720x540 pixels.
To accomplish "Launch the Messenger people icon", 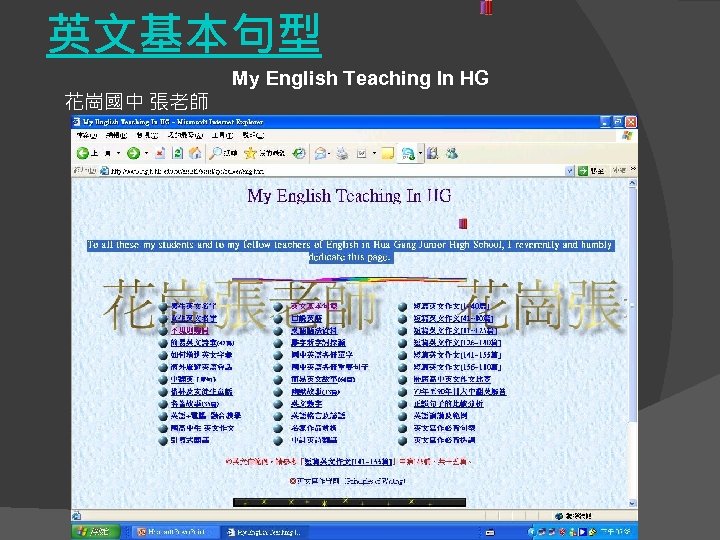I will pyautogui.click(x=452, y=153).
